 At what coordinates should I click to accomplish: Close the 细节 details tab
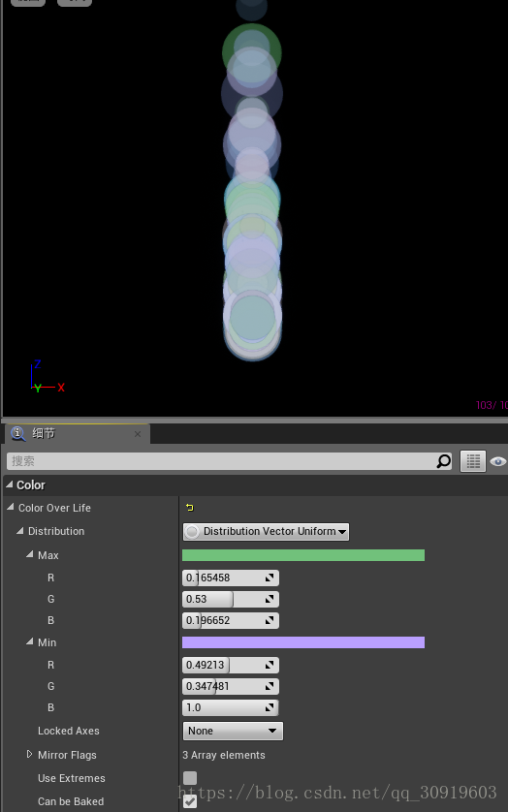[x=138, y=434]
